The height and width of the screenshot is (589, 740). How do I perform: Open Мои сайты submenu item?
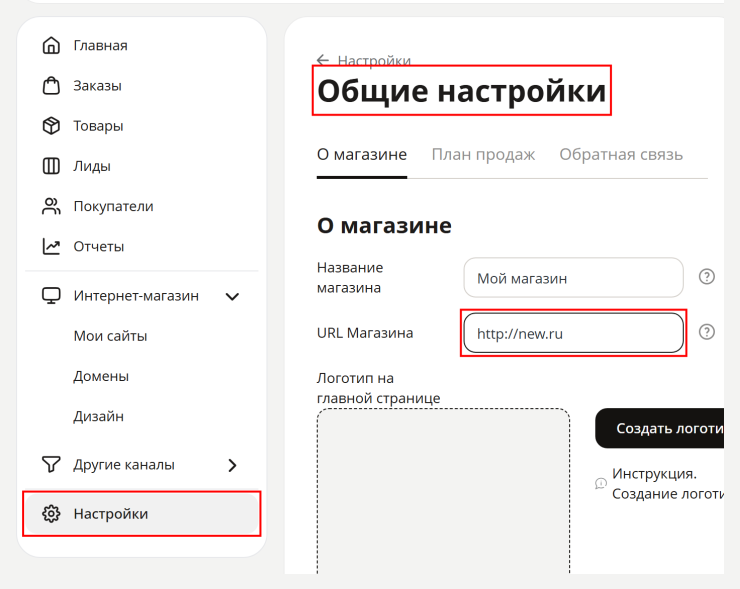[110, 336]
